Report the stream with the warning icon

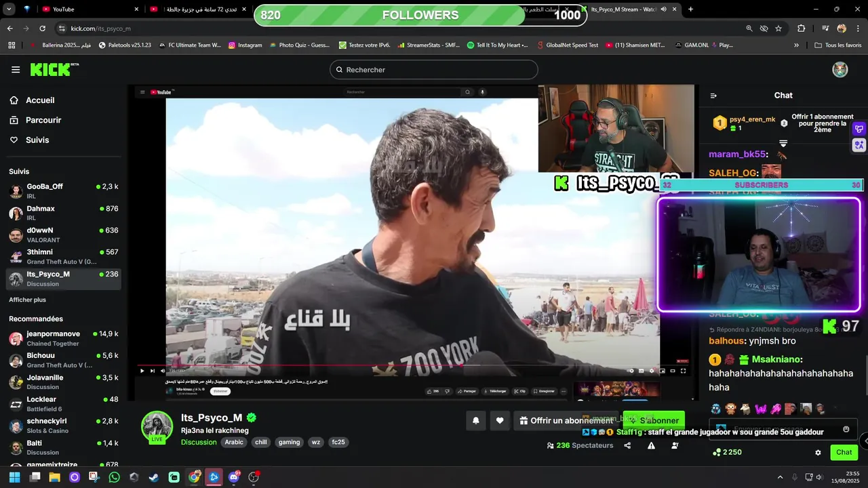point(651,445)
